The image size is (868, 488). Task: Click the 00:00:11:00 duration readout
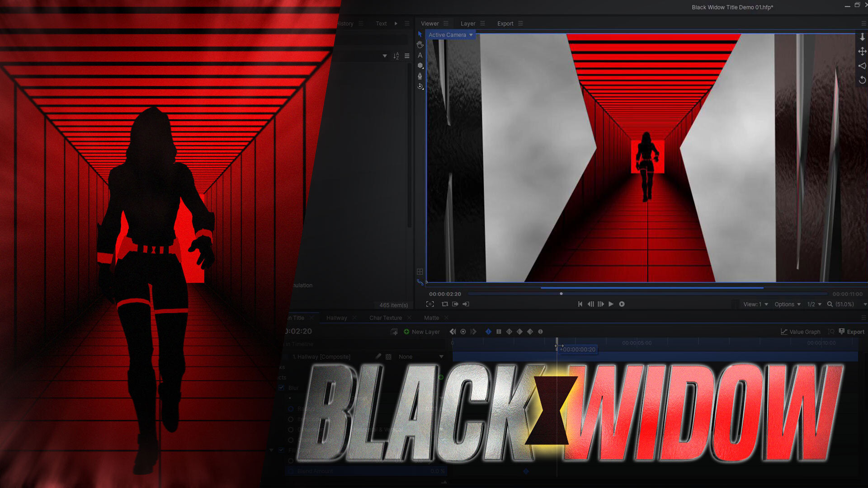847,294
